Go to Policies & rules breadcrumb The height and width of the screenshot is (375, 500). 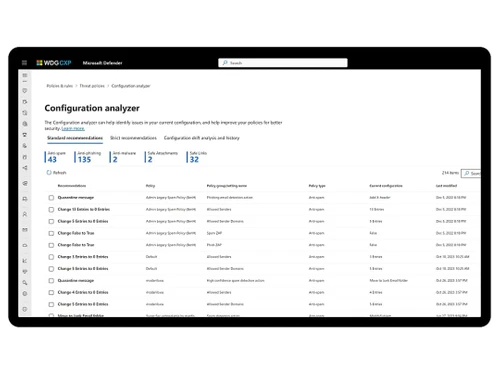59,86
